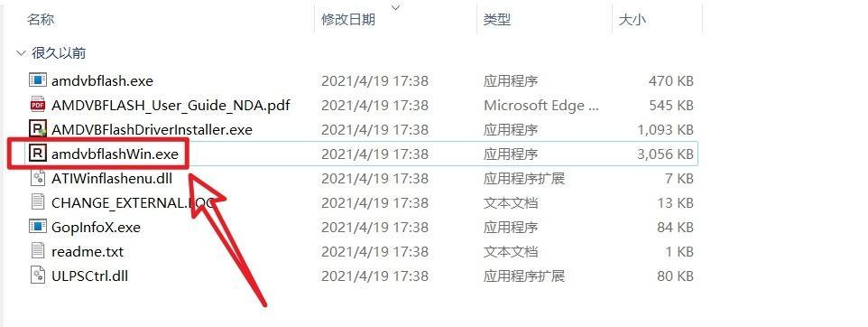Viewport: 868px width, 327px height.
Task: Click the readme.txt document icon
Action: (37, 251)
